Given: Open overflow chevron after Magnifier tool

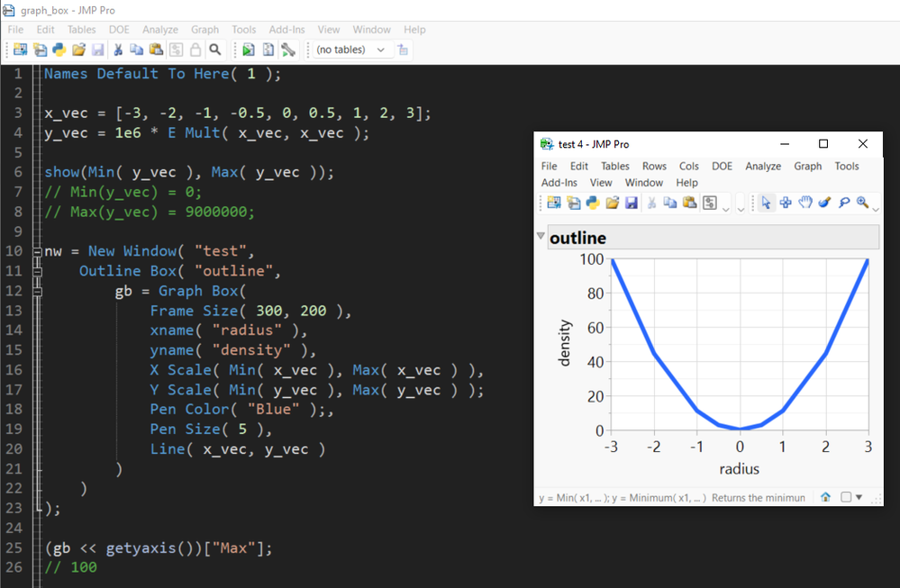Looking at the screenshot, I should click(x=876, y=210).
